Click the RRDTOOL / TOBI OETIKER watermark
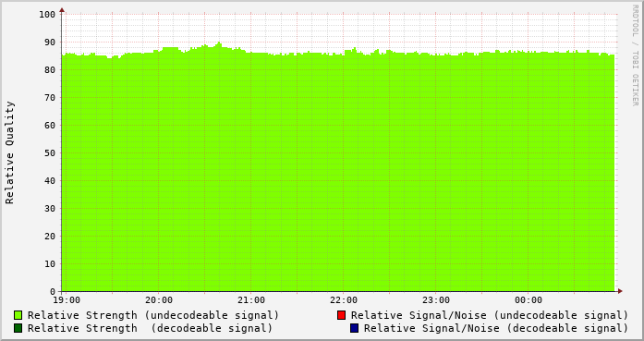 point(635,55)
